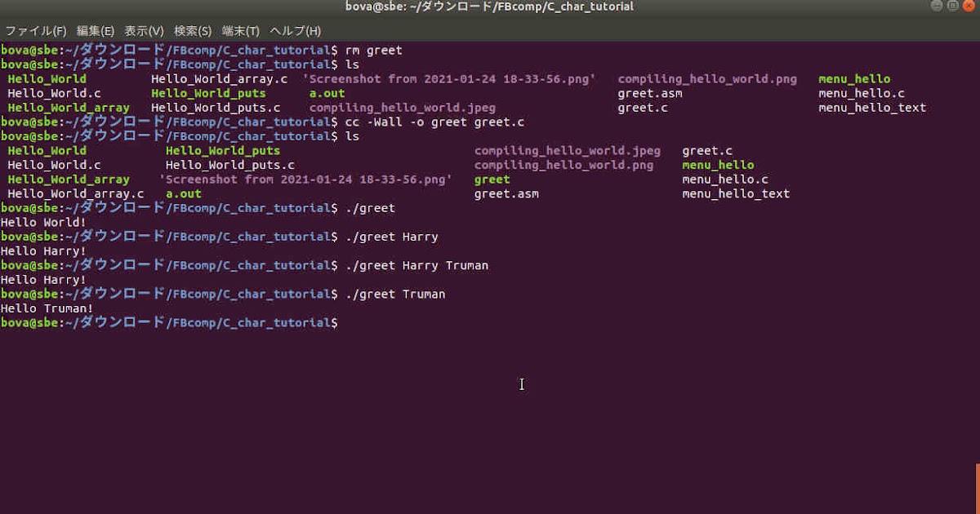Click the window title bar showing C_char_tutorial
980x514 pixels.
pyautogui.click(x=488, y=7)
